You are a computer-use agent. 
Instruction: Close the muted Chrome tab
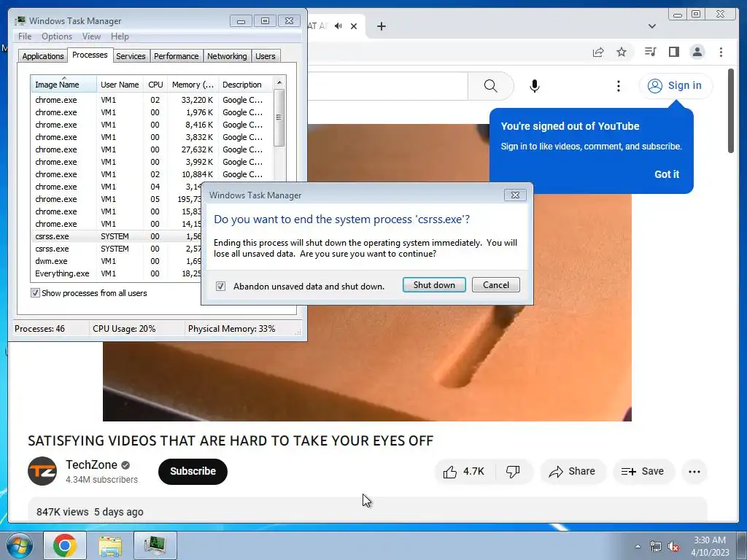[x=354, y=26]
